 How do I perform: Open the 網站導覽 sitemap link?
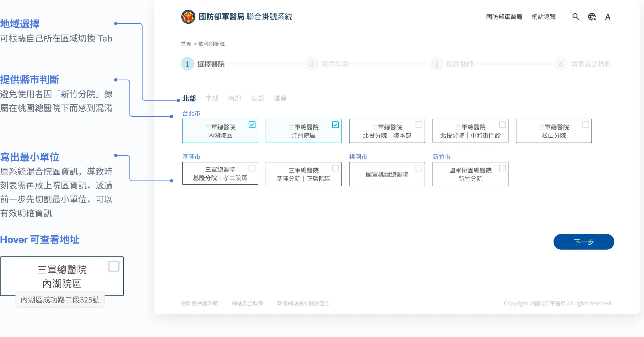click(x=543, y=17)
